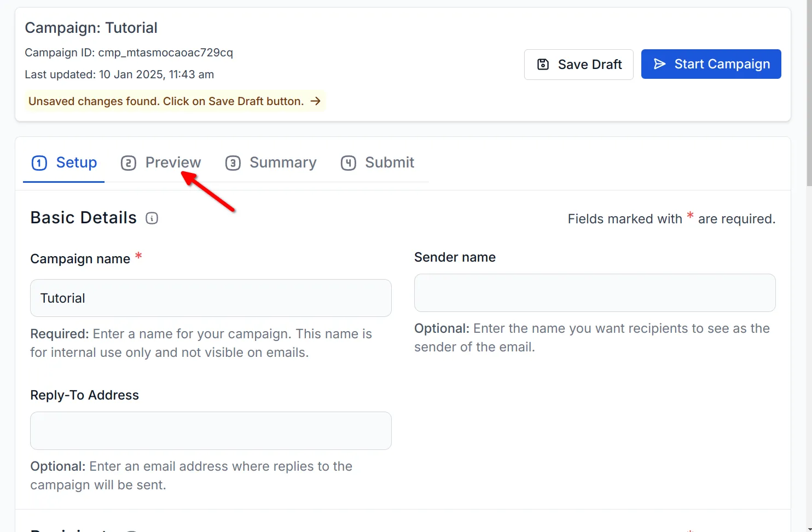
Task: Click the floppy disk Save Draft icon
Action: pyautogui.click(x=542, y=64)
